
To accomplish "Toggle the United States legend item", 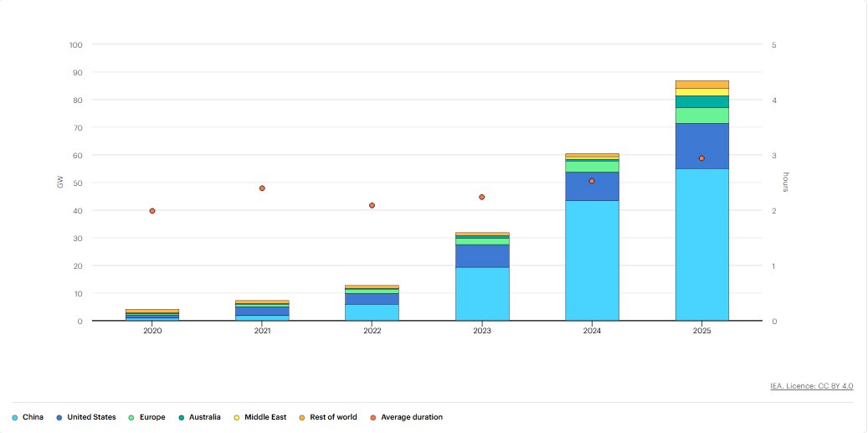I will coord(86,417).
